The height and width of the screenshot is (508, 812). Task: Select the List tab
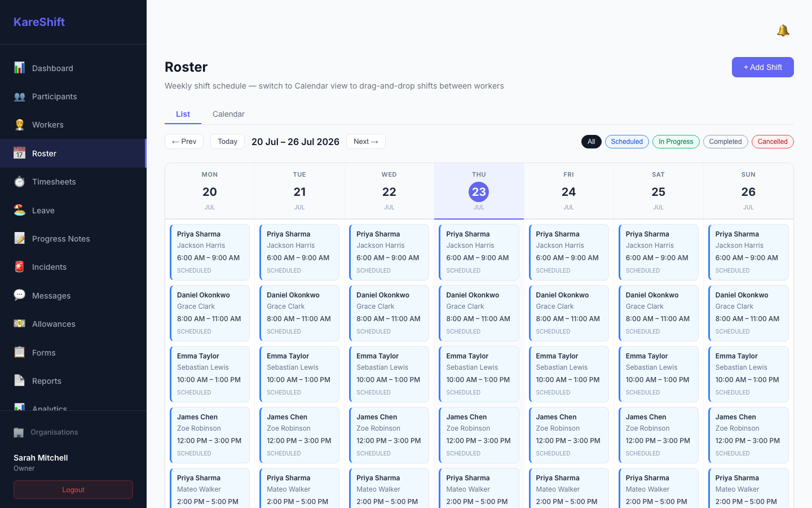coord(183,114)
